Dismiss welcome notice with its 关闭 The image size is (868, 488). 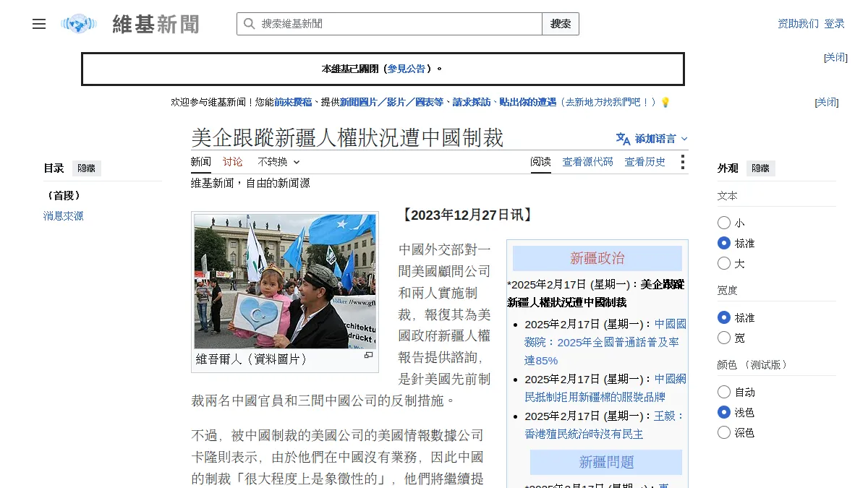point(827,103)
